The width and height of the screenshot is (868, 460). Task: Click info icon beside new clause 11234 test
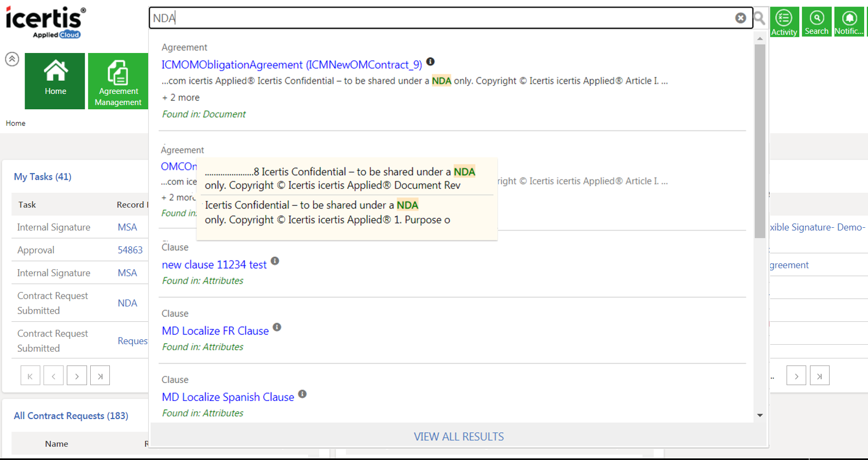[275, 261]
